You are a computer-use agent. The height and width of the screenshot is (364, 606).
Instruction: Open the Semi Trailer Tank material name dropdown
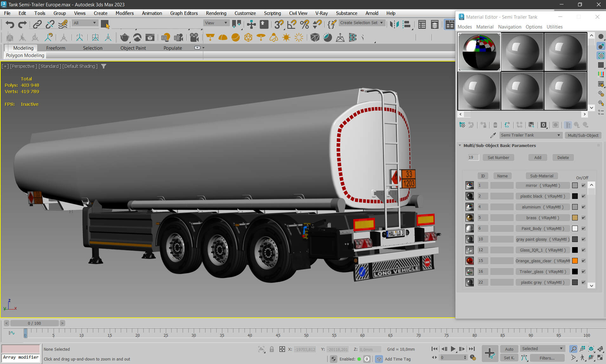tap(531, 135)
